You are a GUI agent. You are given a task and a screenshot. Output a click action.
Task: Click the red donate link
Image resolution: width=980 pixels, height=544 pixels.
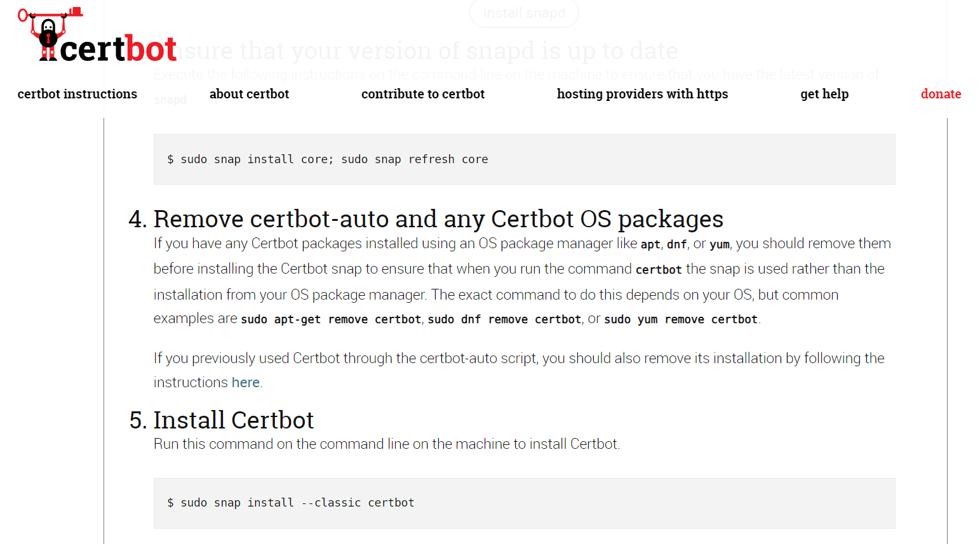coord(941,93)
